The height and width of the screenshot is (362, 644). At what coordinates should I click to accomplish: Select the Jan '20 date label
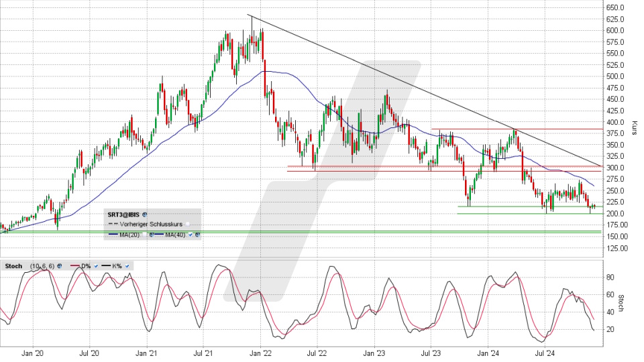[x=32, y=353]
